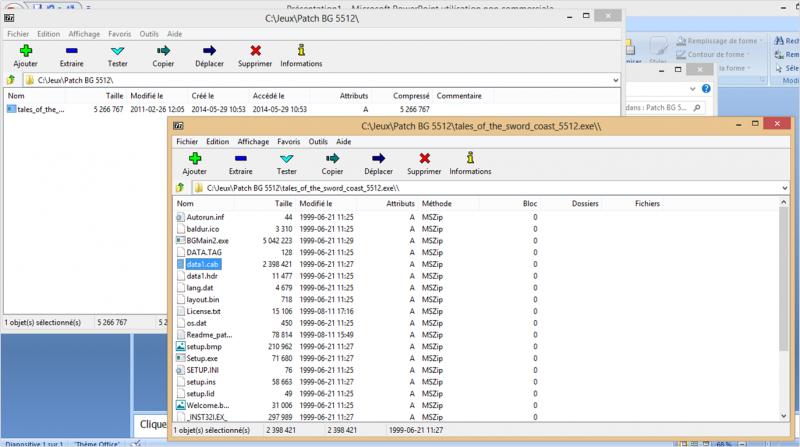800x447 pixels.
Task: Select data1.hdr file
Action: [202, 276]
